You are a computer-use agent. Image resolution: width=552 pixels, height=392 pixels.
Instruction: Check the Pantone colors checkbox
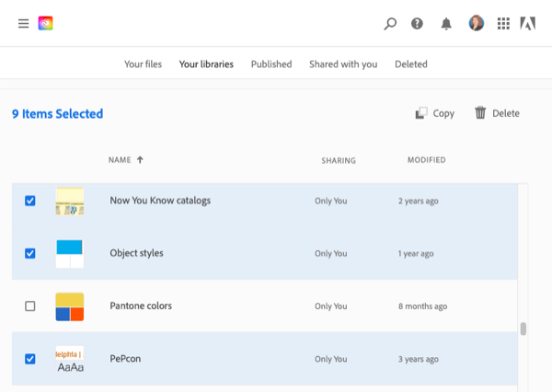pos(30,306)
